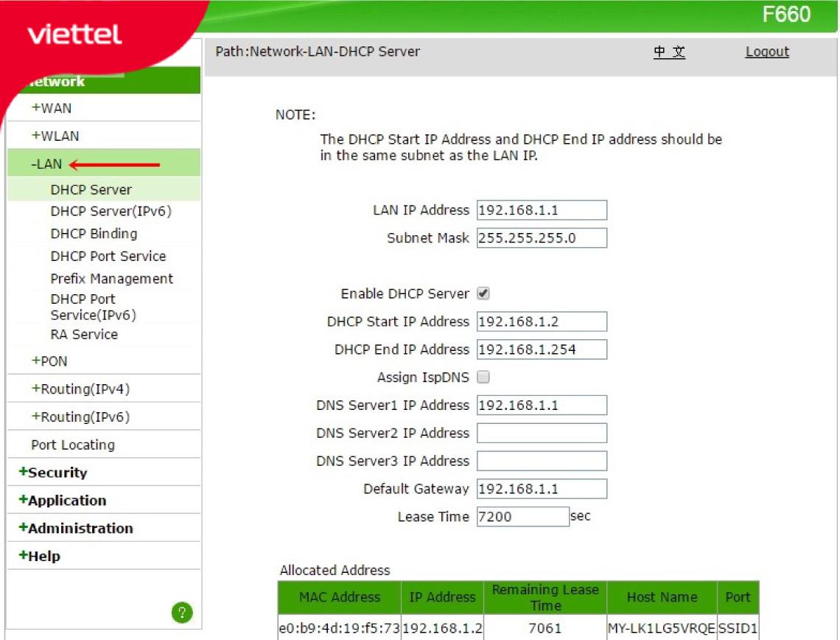
Task: Focus the DHCP End IP Address field
Action: [542, 349]
